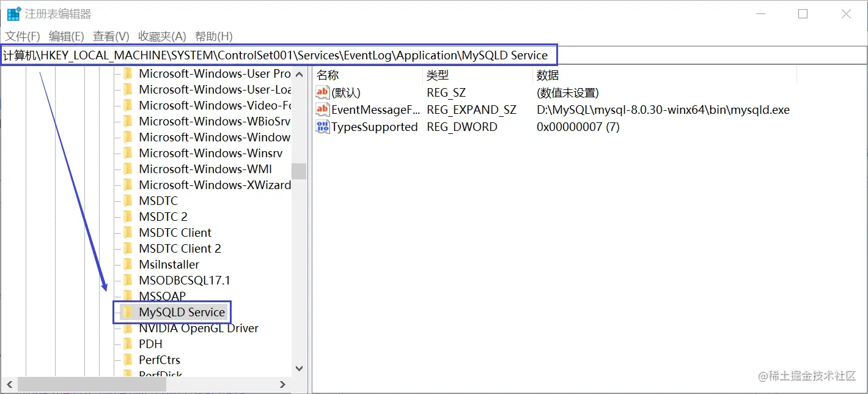
Task: Click folder icon beside PDH
Action: [x=128, y=344]
